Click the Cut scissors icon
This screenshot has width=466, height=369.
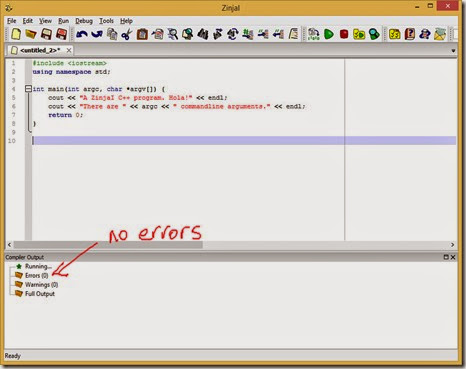127,34
